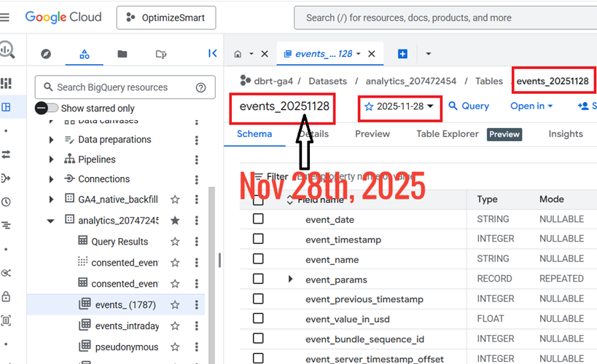The width and height of the screenshot is (597, 364).
Task: Click analytics_207472454 breadcrumb link
Action: 411,81
